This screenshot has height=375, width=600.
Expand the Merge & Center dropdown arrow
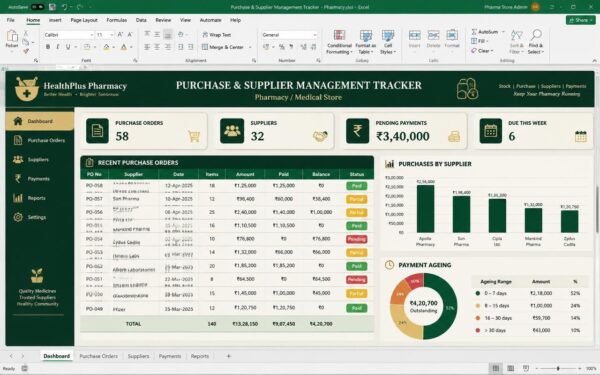pos(250,47)
